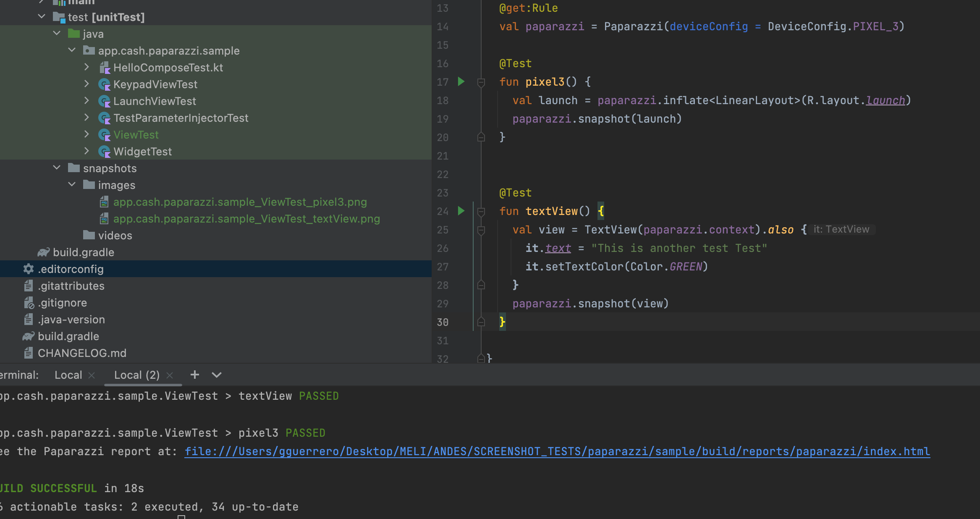This screenshot has height=519, width=980.
Task: Click the image icon for ViewTest_pixel3.png
Action: tap(104, 202)
